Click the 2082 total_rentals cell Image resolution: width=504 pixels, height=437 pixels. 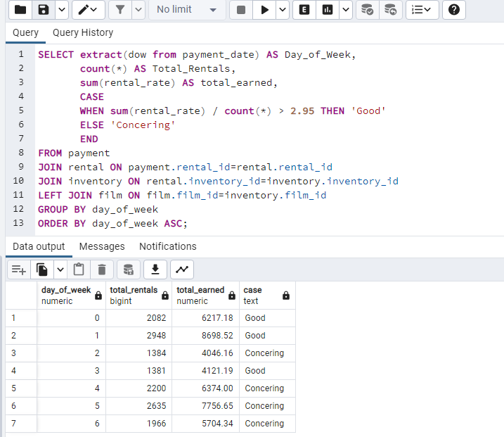139,318
